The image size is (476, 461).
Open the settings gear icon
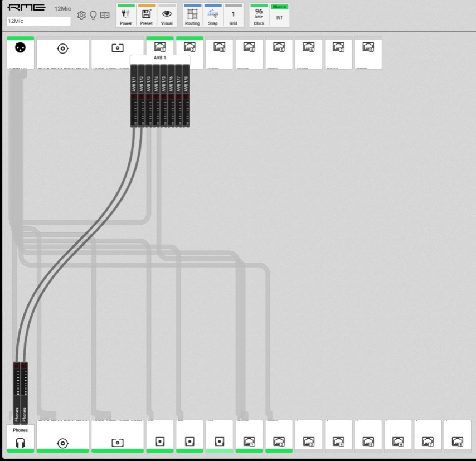tap(81, 15)
